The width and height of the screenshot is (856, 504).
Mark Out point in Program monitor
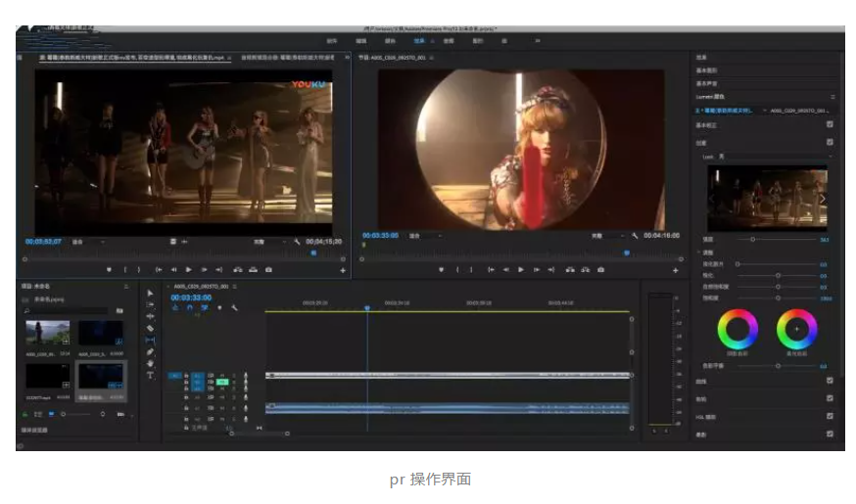tap(471, 270)
